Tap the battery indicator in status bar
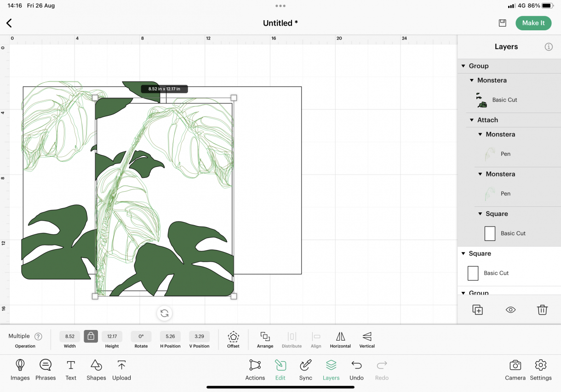 tap(547, 6)
